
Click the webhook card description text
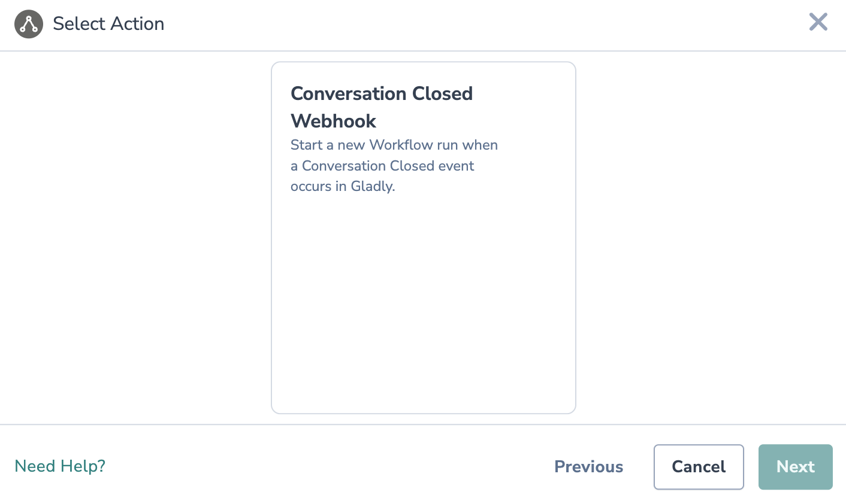pyautogui.click(x=394, y=166)
